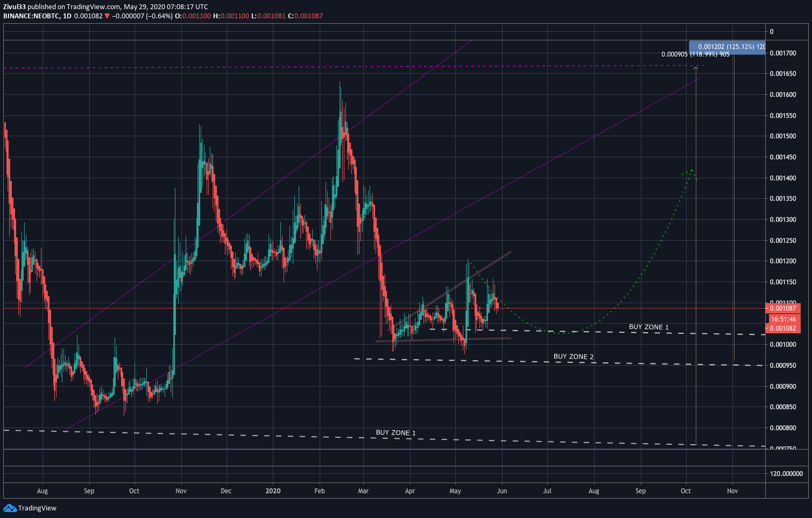
Task: Click the blue 0.001202 (125.12%) measurement label
Action: [x=727, y=47]
